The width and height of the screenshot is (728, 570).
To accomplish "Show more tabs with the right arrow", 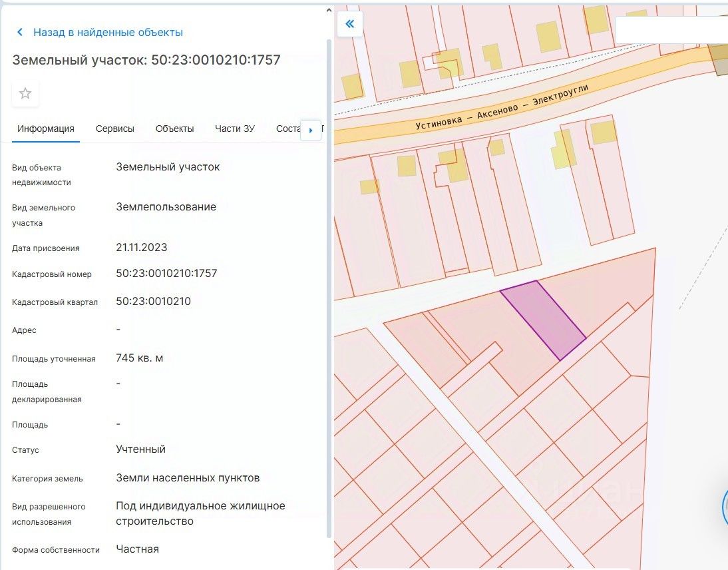I will (x=311, y=131).
